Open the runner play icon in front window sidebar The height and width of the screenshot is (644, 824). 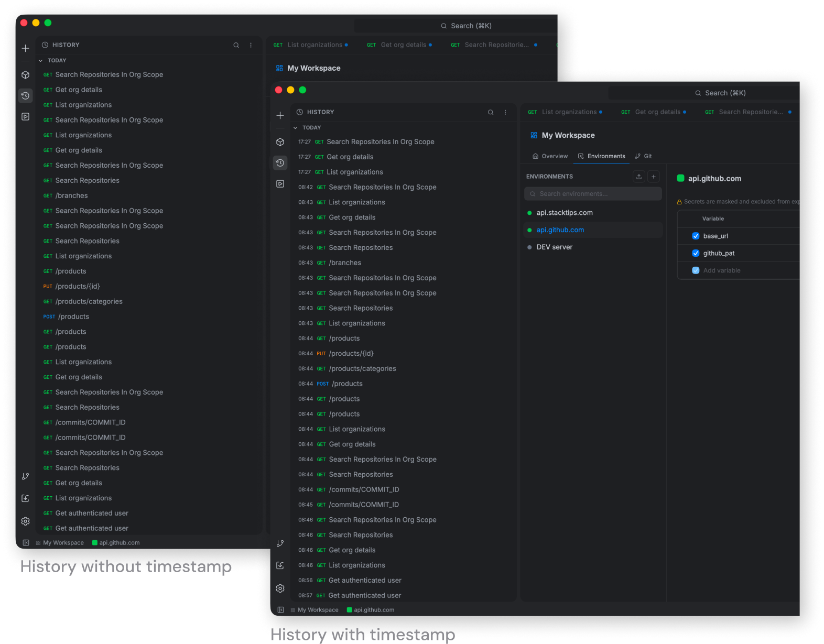click(x=280, y=184)
